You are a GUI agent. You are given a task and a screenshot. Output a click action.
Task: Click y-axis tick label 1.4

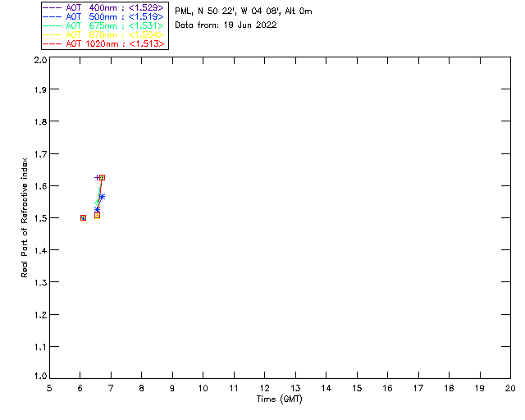click(x=40, y=250)
